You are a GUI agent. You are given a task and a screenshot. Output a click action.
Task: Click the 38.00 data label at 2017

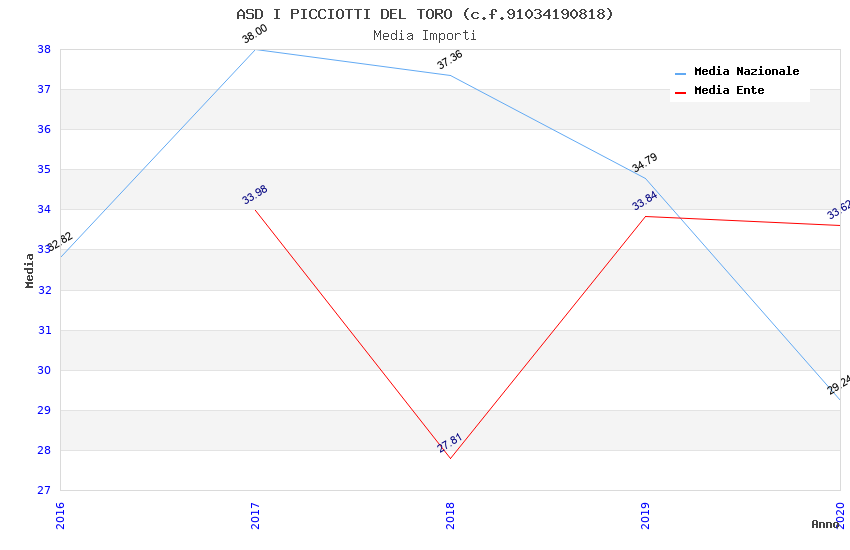click(255, 35)
